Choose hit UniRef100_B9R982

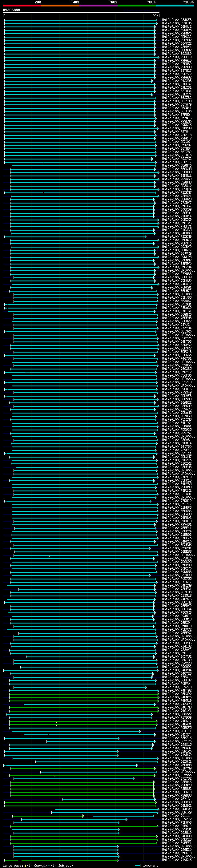coord(177,40)
